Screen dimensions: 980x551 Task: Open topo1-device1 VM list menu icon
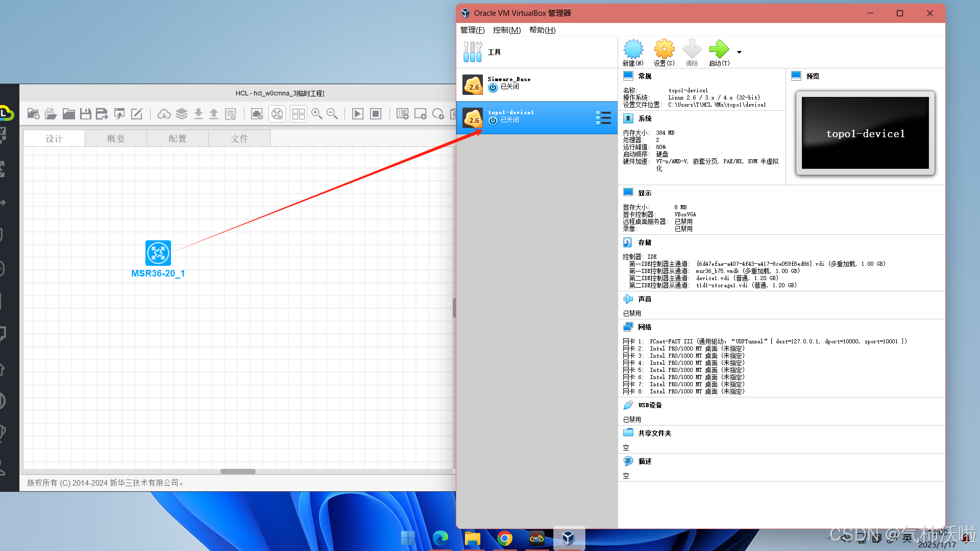tap(603, 118)
